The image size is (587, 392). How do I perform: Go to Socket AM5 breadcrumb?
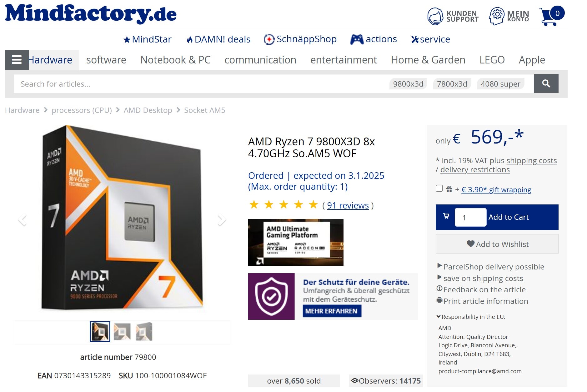(x=205, y=110)
